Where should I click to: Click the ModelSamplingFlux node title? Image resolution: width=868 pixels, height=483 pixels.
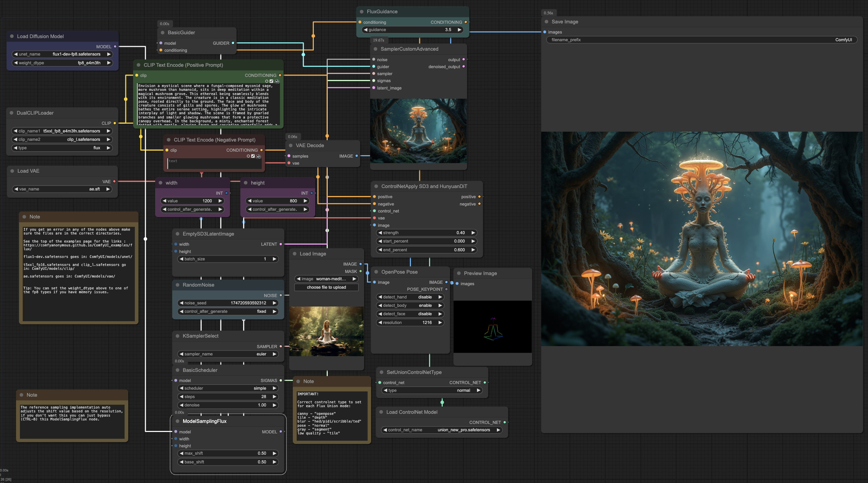tap(204, 421)
